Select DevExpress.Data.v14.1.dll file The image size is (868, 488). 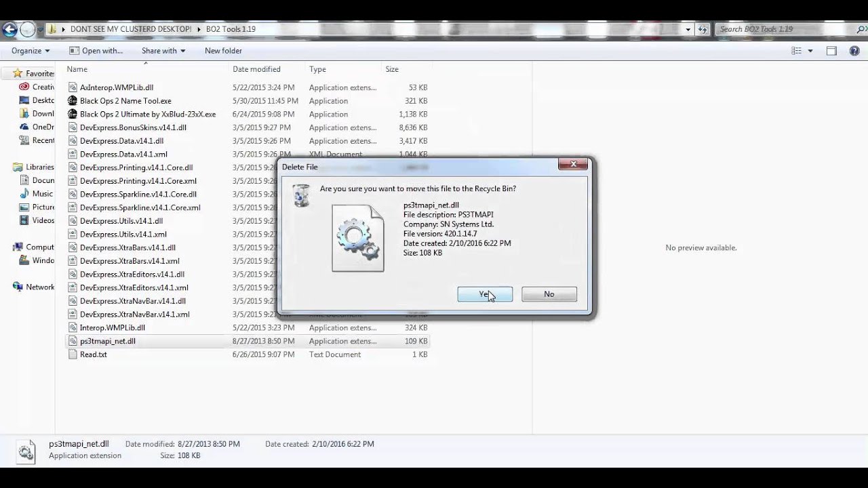(x=121, y=141)
